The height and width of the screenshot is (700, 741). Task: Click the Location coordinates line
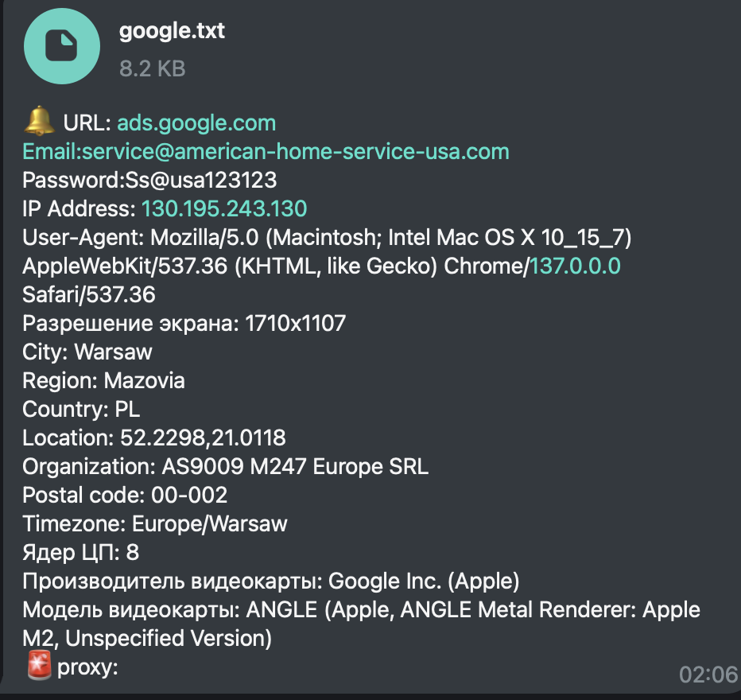pos(153,437)
